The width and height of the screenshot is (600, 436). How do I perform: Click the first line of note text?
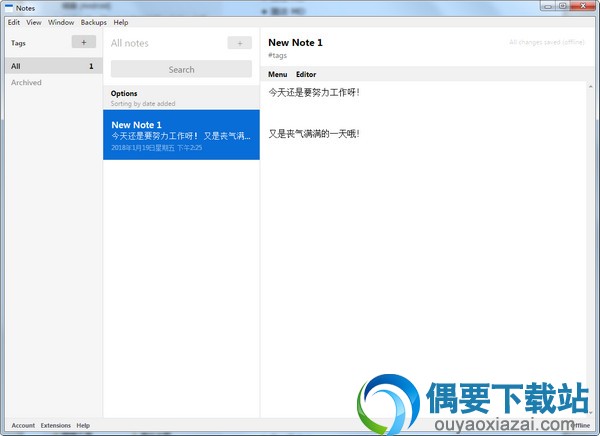[x=313, y=92]
